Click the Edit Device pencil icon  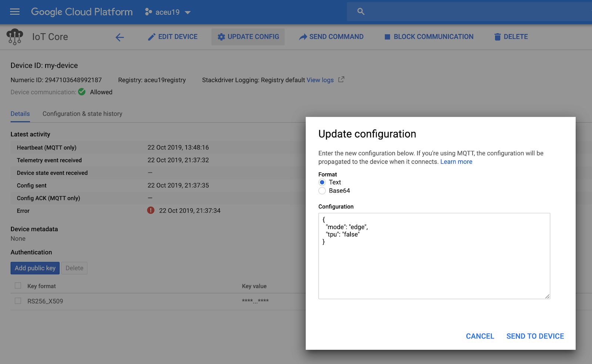pyautogui.click(x=151, y=37)
